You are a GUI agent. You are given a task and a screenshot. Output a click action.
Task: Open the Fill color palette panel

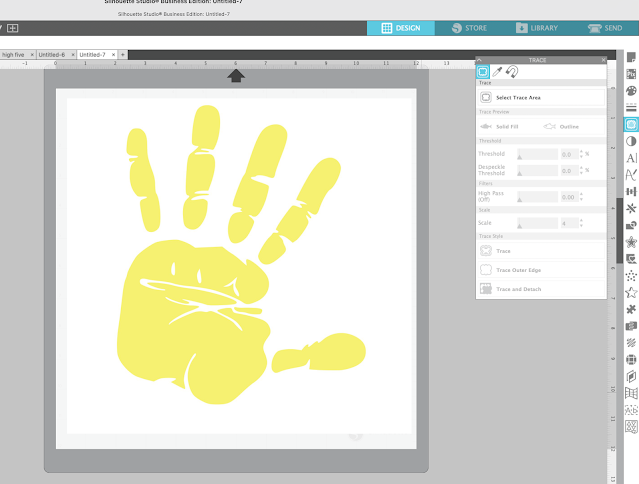pyautogui.click(x=631, y=91)
